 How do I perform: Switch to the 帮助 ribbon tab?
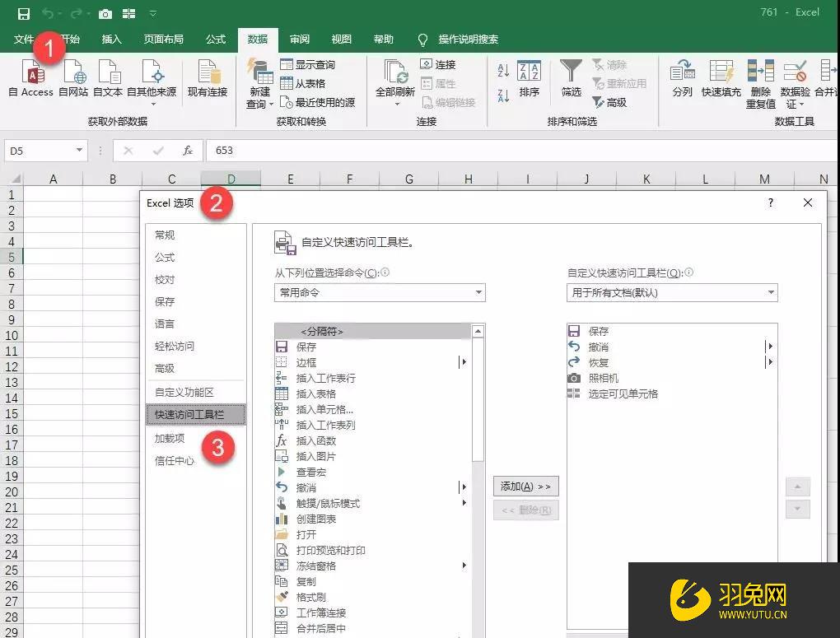pos(383,40)
